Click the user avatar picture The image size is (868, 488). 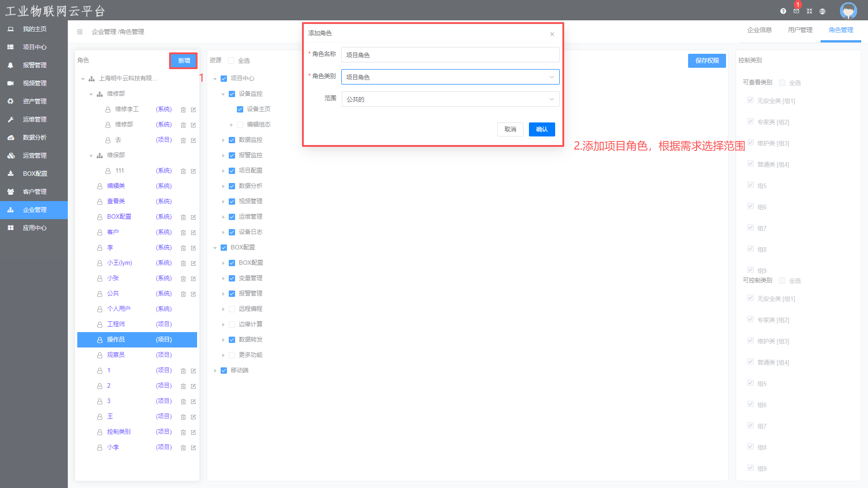(x=848, y=11)
